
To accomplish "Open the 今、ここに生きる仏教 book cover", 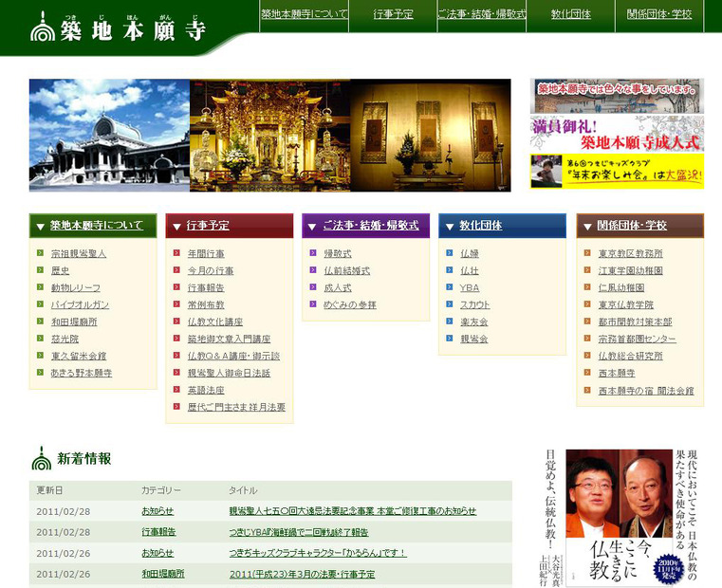I will tap(621, 519).
